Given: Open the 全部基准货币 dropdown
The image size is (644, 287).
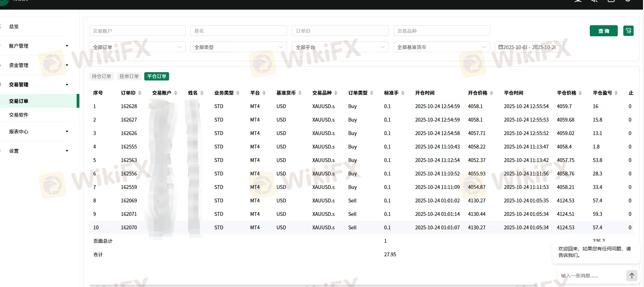Looking at the screenshot, I should click(441, 47).
